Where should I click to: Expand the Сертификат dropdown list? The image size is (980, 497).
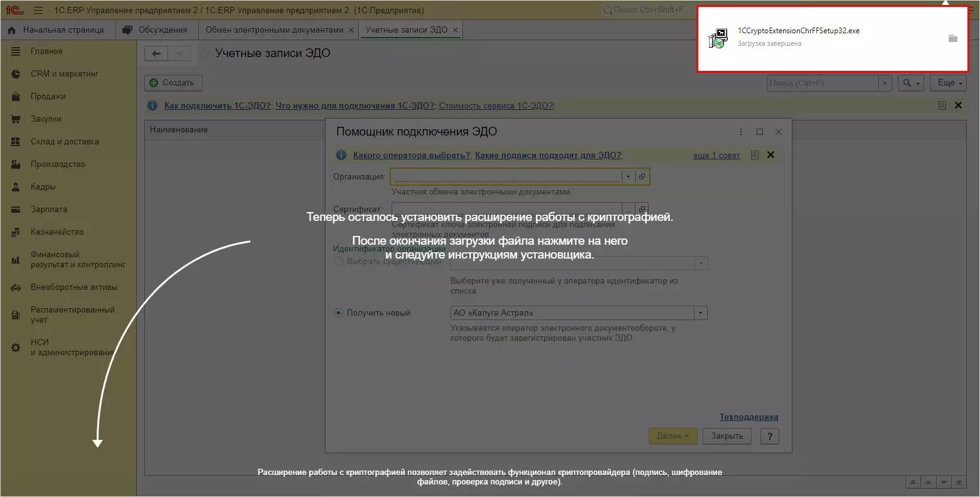(x=628, y=209)
